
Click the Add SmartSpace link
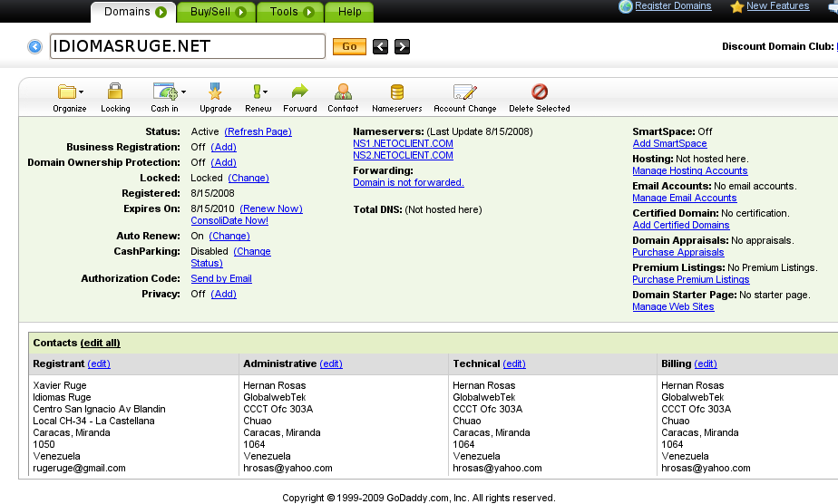click(669, 143)
